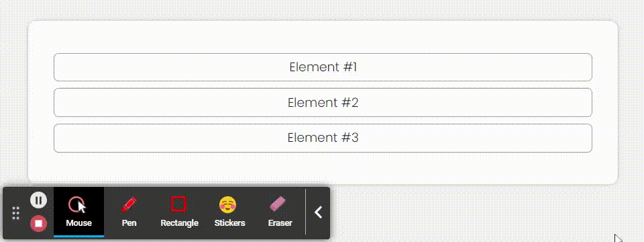The height and width of the screenshot is (242, 644).
Task: Select the Element #2 box
Action: (x=323, y=102)
